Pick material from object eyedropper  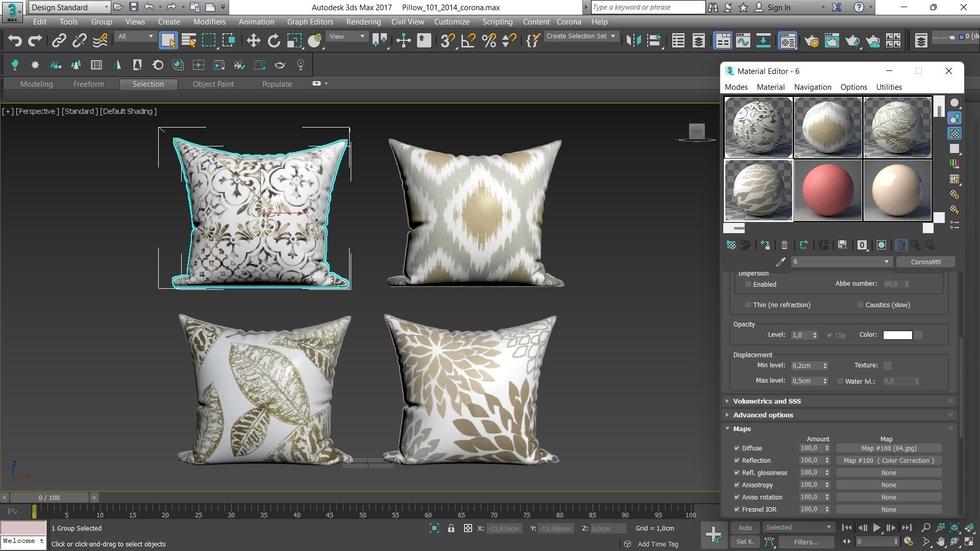tap(780, 262)
